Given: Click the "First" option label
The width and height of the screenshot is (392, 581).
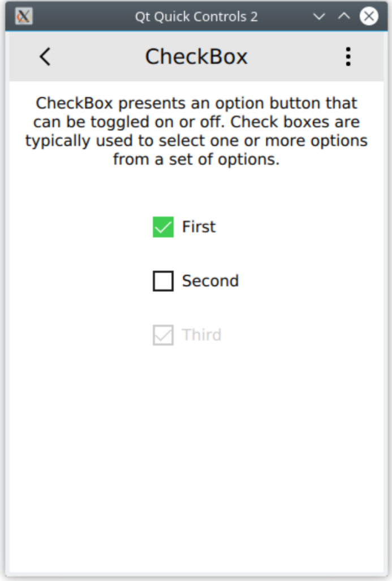Looking at the screenshot, I should [199, 227].
